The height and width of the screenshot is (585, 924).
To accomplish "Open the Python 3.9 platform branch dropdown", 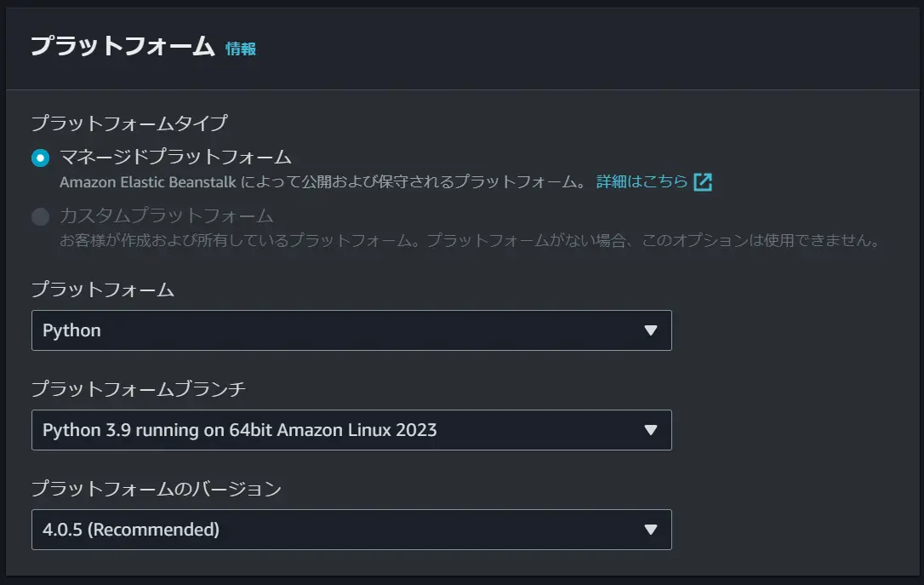I will pos(351,430).
